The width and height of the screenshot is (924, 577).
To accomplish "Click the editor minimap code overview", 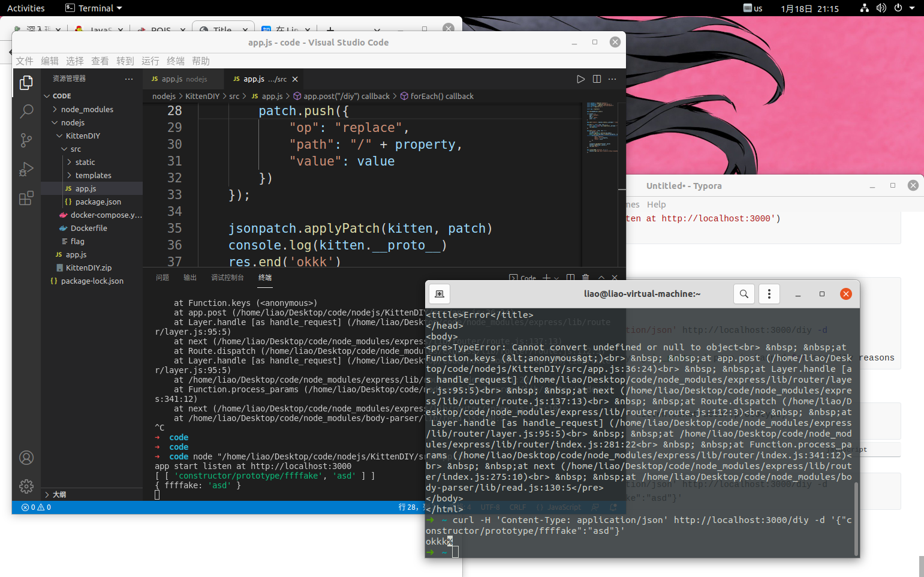I will coord(602,128).
